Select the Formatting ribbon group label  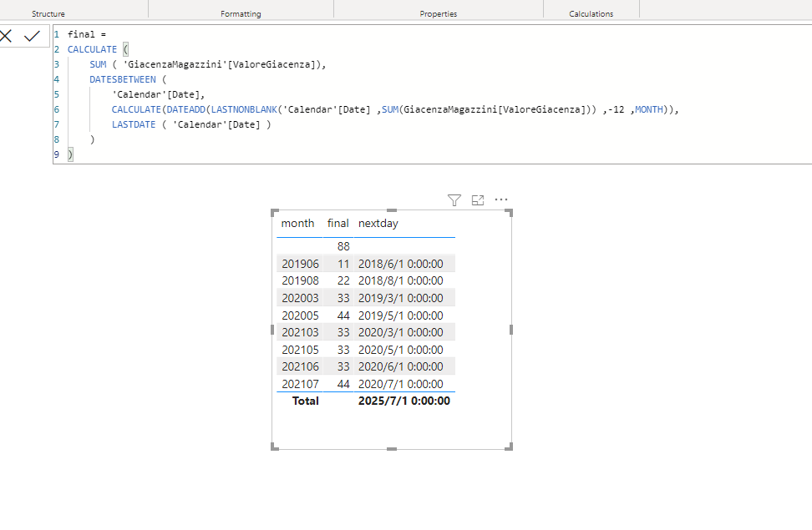241,14
